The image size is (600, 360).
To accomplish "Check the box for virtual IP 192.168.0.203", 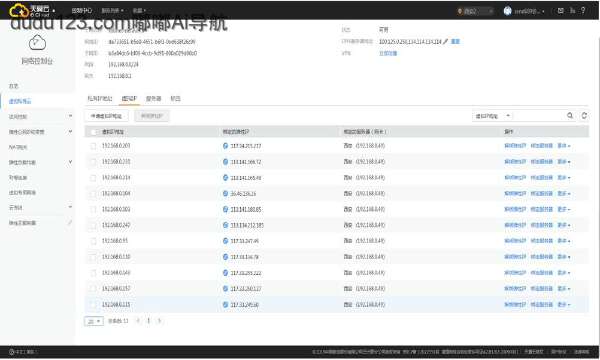I will coord(93,146).
